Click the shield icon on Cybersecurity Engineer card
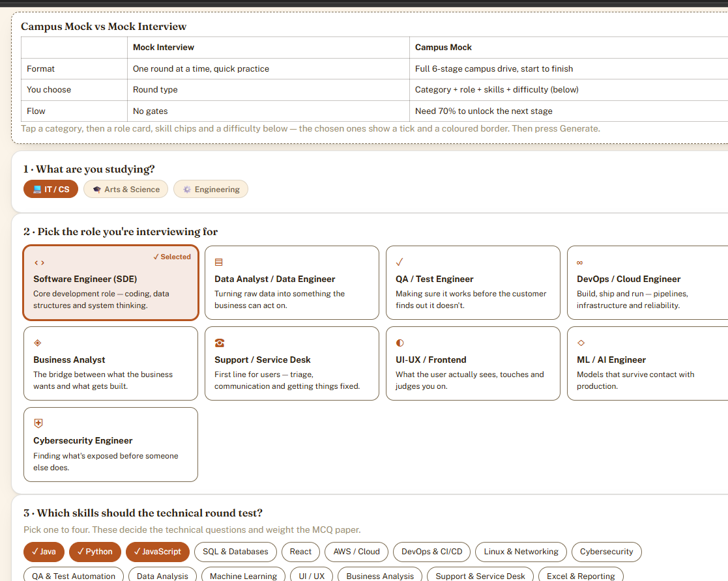 (x=38, y=423)
